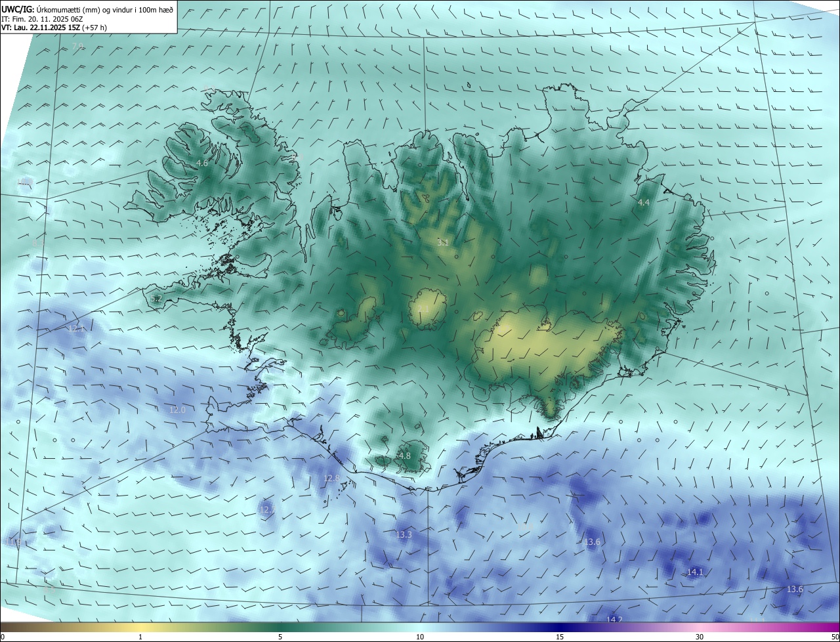Viewport: 840px width, 642px height.
Task: Click the colorbar tick label 1
Action: [140, 637]
